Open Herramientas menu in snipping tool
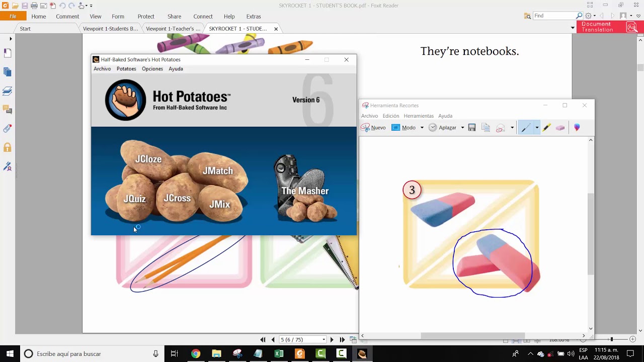644x362 pixels. (419, 116)
